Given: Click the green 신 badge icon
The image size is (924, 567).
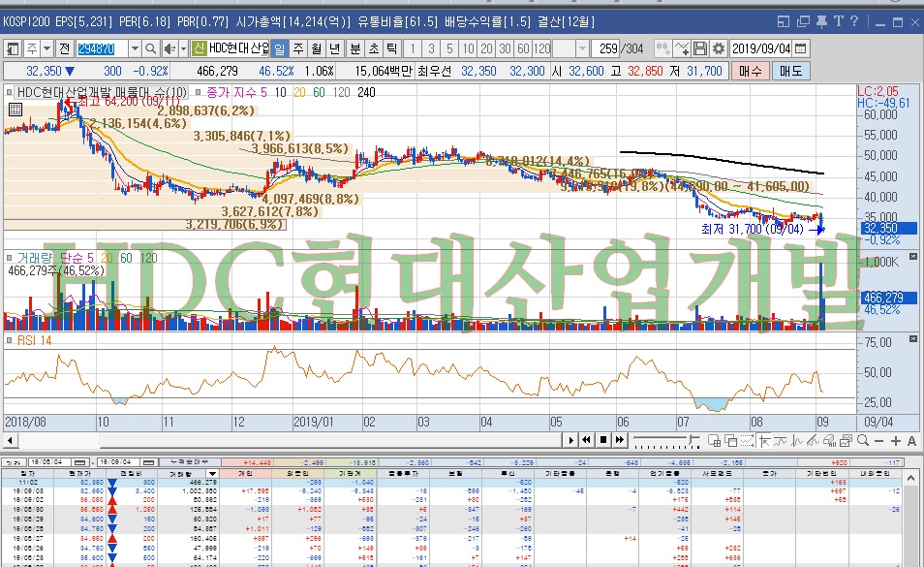Looking at the screenshot, I should point(200,48).
